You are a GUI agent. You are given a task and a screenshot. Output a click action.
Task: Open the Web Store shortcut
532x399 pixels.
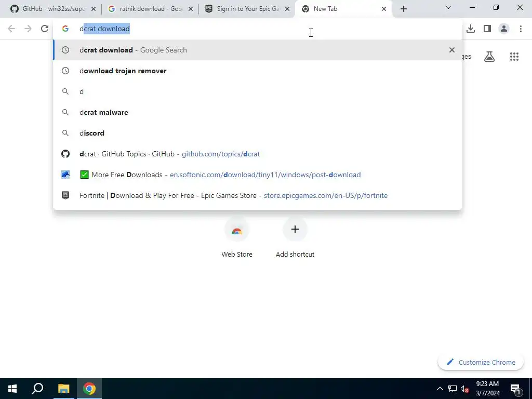[237, 237]
